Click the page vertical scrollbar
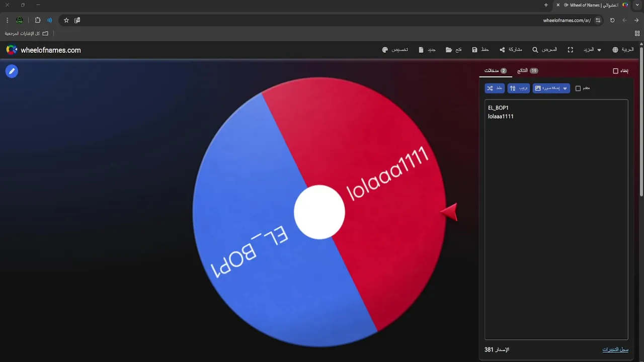The image size is (644, 362). click(641, 122)
